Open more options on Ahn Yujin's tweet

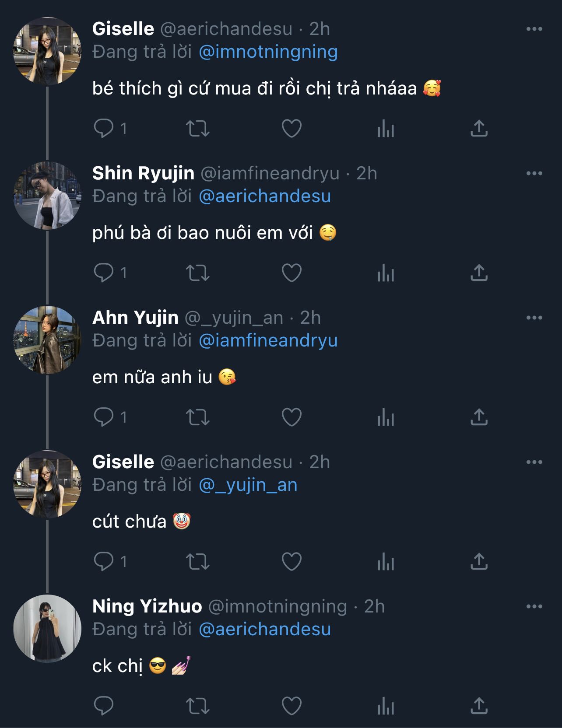pyautogui.click(x=534, y=318)
